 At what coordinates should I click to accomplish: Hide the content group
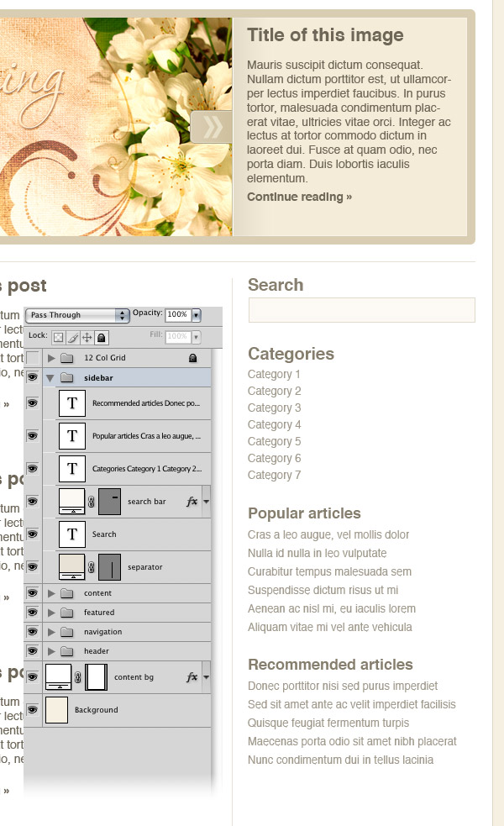pos(33,592)
